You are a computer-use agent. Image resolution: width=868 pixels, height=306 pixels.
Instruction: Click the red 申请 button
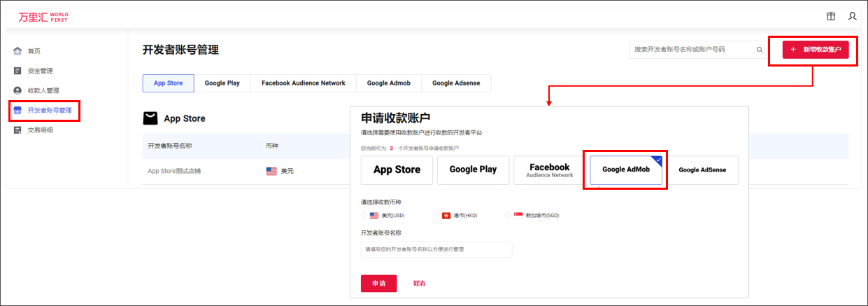[x=379, y=283]
